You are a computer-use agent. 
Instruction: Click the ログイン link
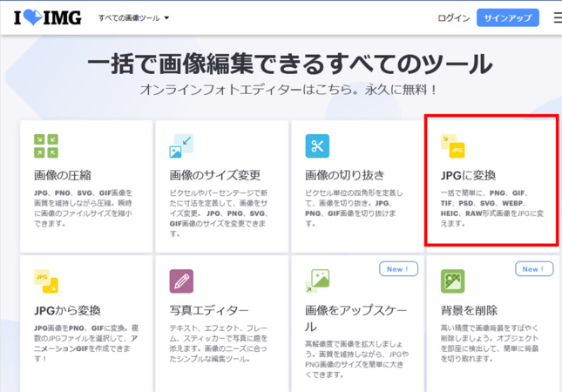pos(453,17)
